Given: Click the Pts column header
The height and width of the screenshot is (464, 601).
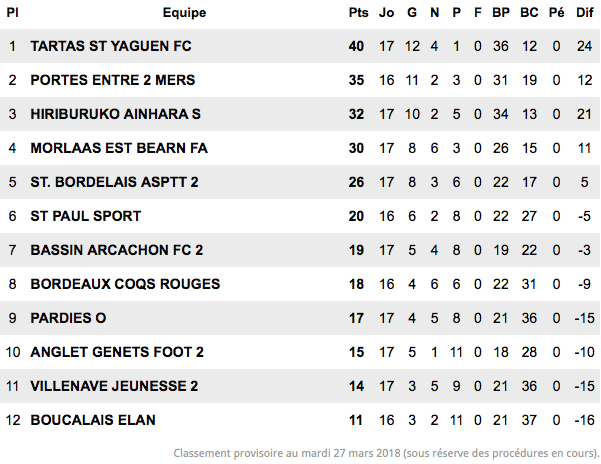Looking at the screenshot, I should 358,13.
